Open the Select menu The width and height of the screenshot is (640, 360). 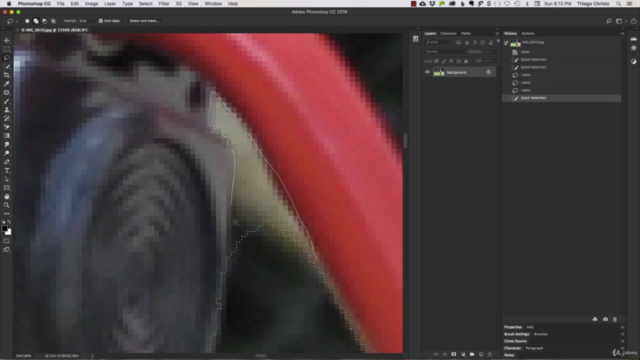(145, 4)
